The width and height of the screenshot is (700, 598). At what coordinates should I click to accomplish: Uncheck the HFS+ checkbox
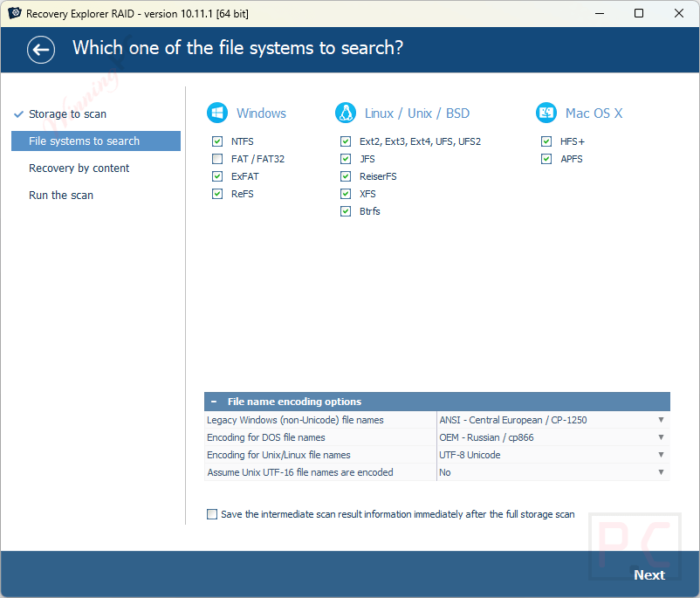[546, 141]
